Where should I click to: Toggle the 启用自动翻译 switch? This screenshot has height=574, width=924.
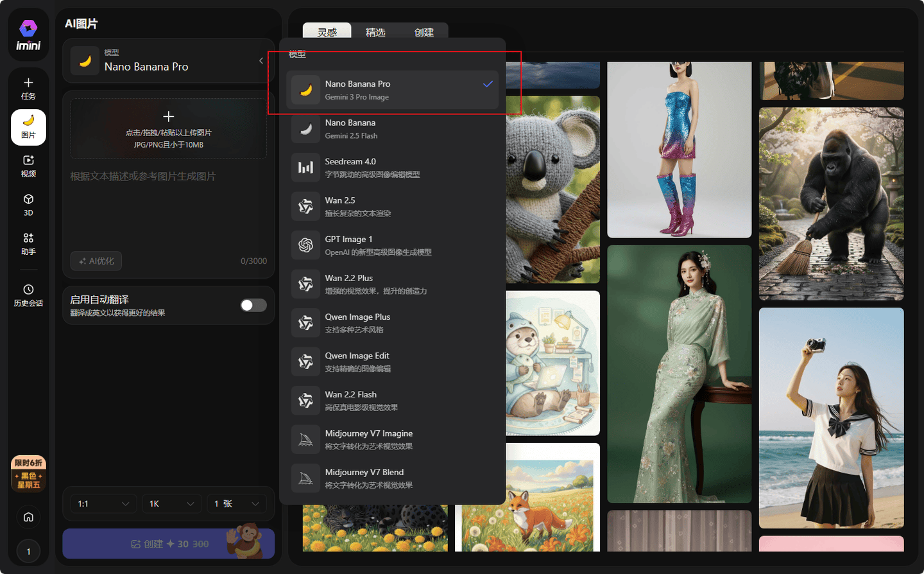coord(253,305)
